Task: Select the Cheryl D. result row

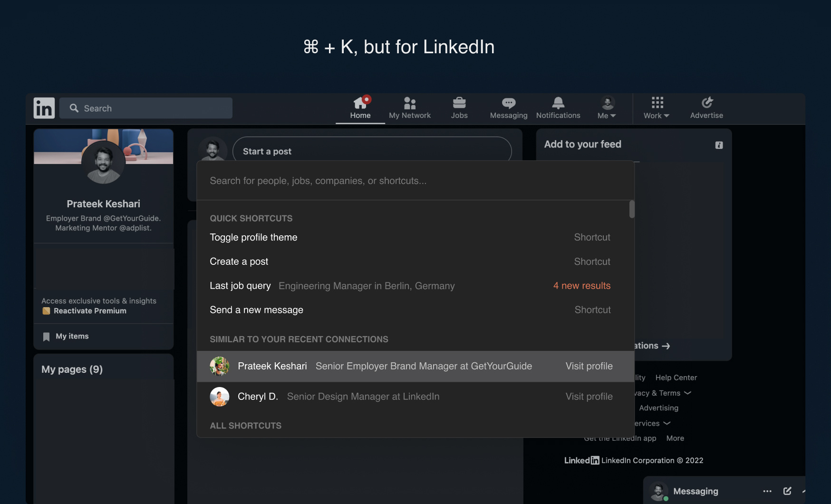Action: click(x=415, y=397)
